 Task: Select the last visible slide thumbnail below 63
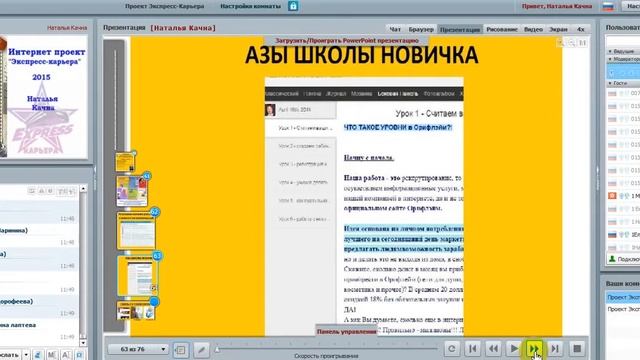click(x=136, y=311)
